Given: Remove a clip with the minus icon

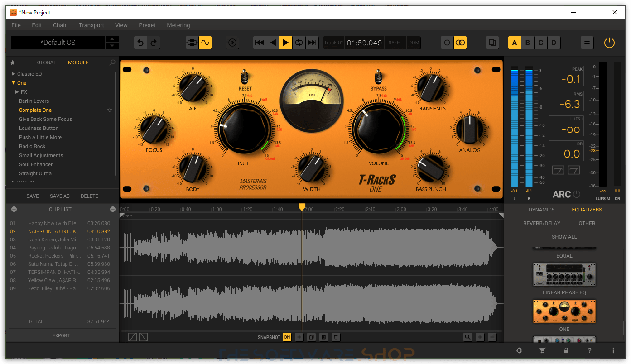Looking at the screenshot, I should click(x=113, y=209).
